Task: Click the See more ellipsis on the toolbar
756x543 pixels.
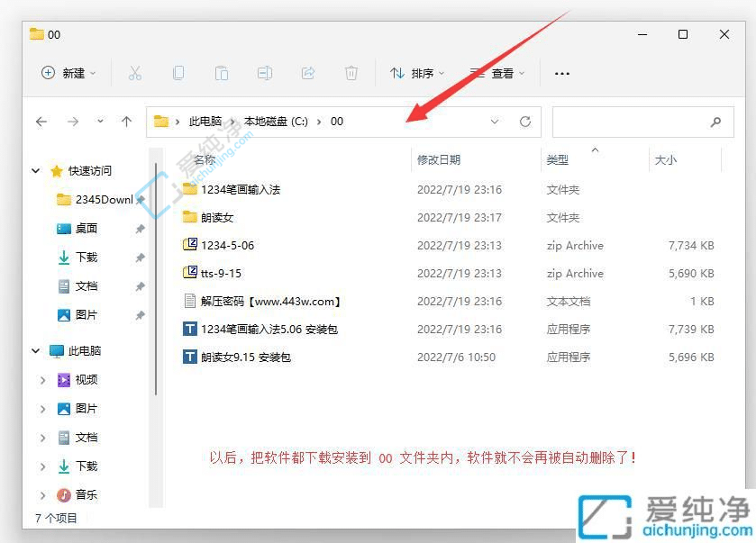Action: pos(561,73)
